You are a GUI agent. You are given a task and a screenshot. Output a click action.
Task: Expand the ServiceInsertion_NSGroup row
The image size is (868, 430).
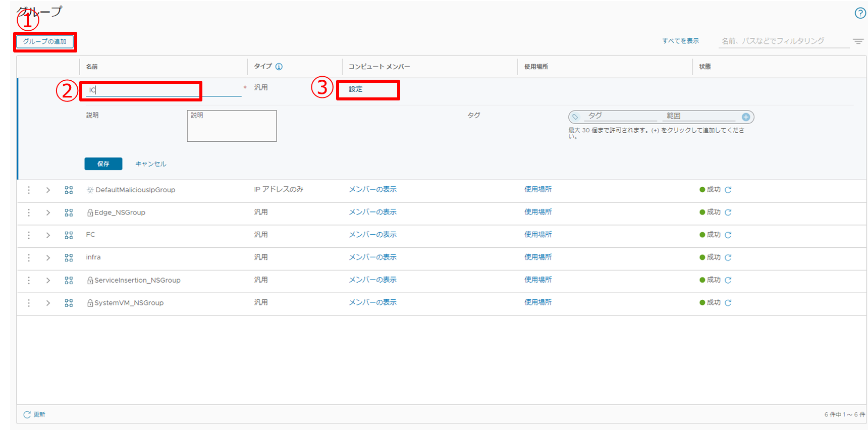click(x=48, y=281)
